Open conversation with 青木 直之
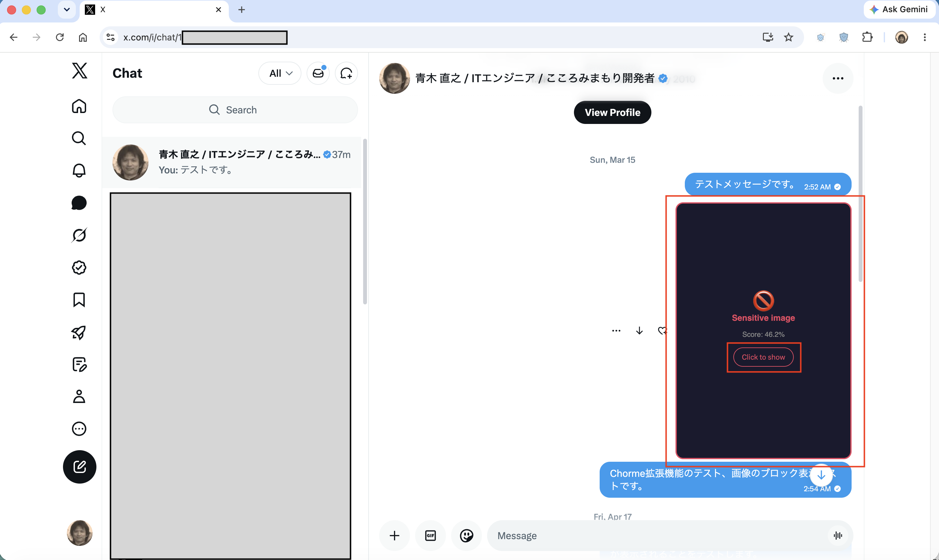The height and width of the screenshot is (560, 939). tap(232, 162)
